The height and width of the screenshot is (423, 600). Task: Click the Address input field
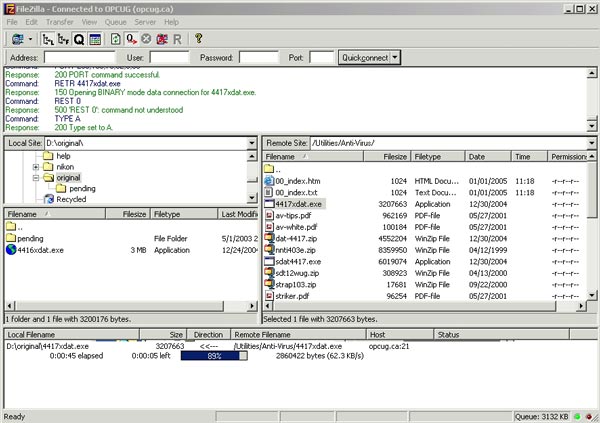pyautogui.click(x=80, y=58)
